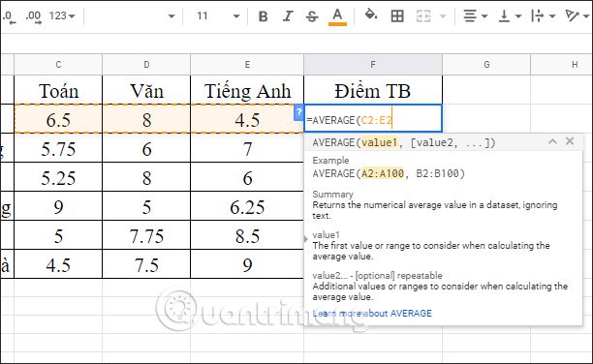Toggle strikethrough formatting

[312, 16]
